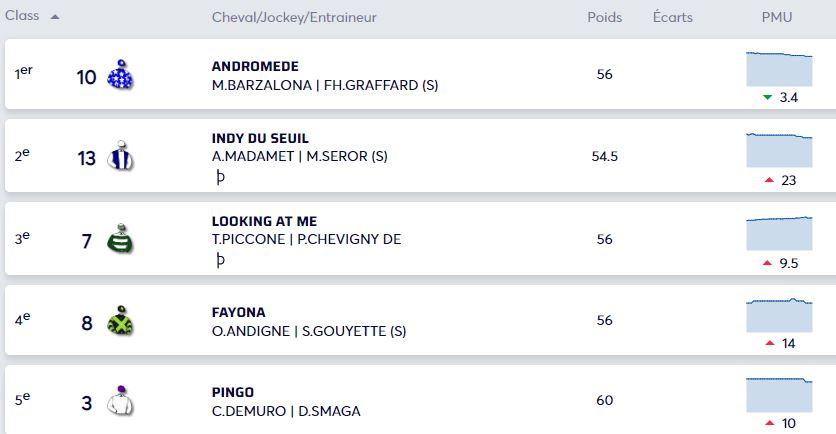836x434 pixels.
Task: Click the Class column header
Action: click(22, 15)
